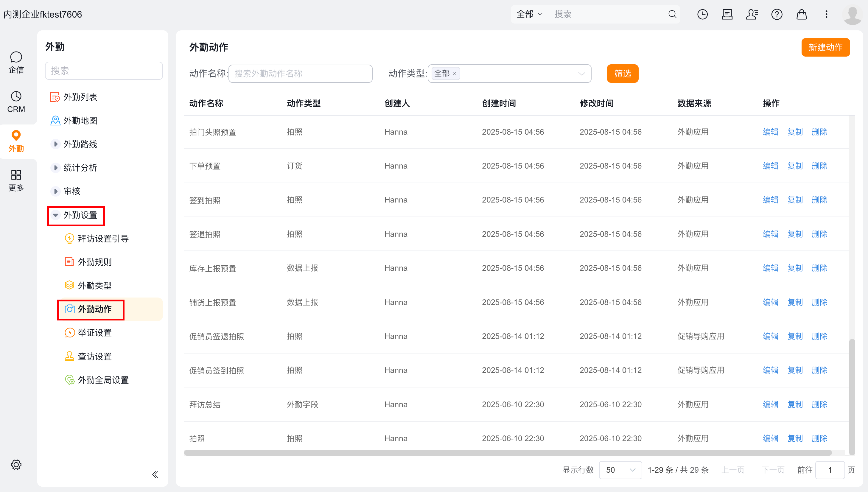Open the gear settings icon
This screenshot has height=492, width=868.
click(x=16, y=465)
